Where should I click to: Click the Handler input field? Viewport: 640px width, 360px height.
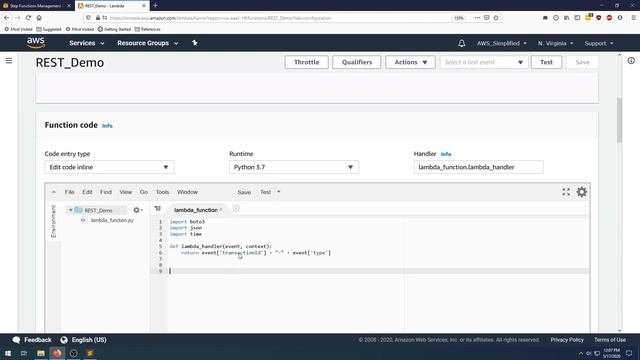point(478,167)
